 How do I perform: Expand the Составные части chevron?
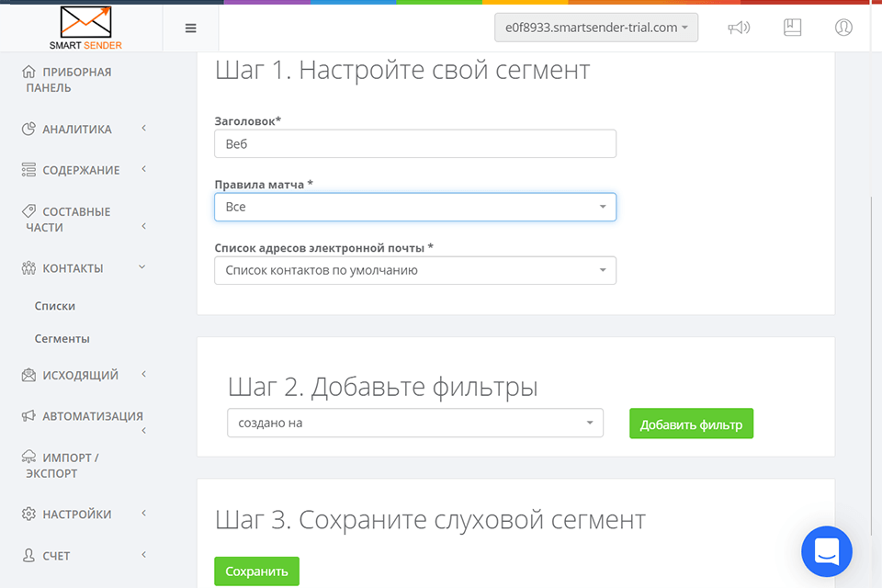pyautogui.click(x=144, y=226)
